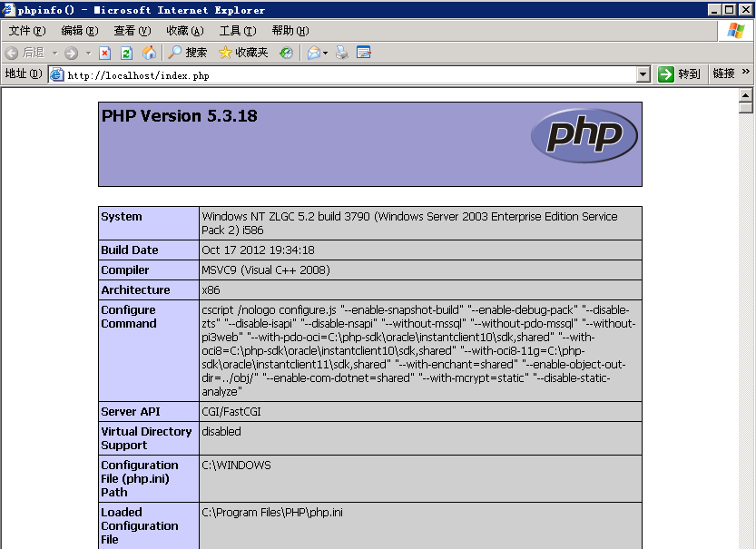Print the page with printer icon
The image size is (756, 549).
tap(342, 53)
